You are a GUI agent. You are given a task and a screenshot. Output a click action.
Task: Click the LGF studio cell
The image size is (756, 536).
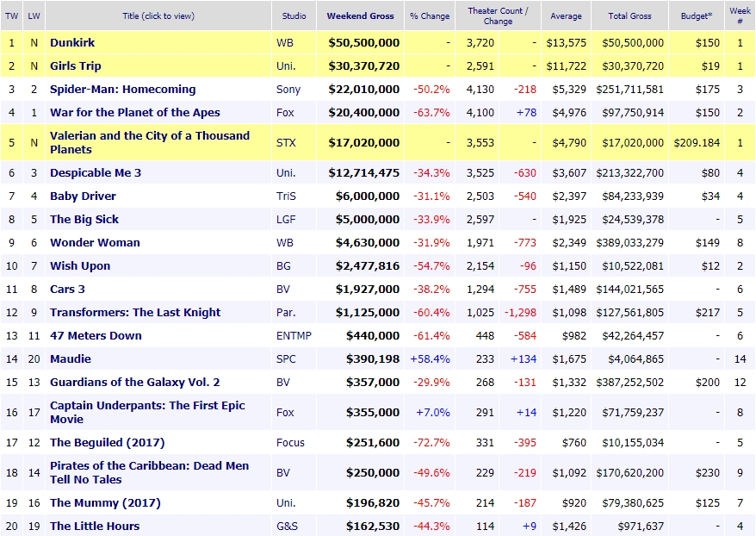pyautogui.click(x=286, y=219)
